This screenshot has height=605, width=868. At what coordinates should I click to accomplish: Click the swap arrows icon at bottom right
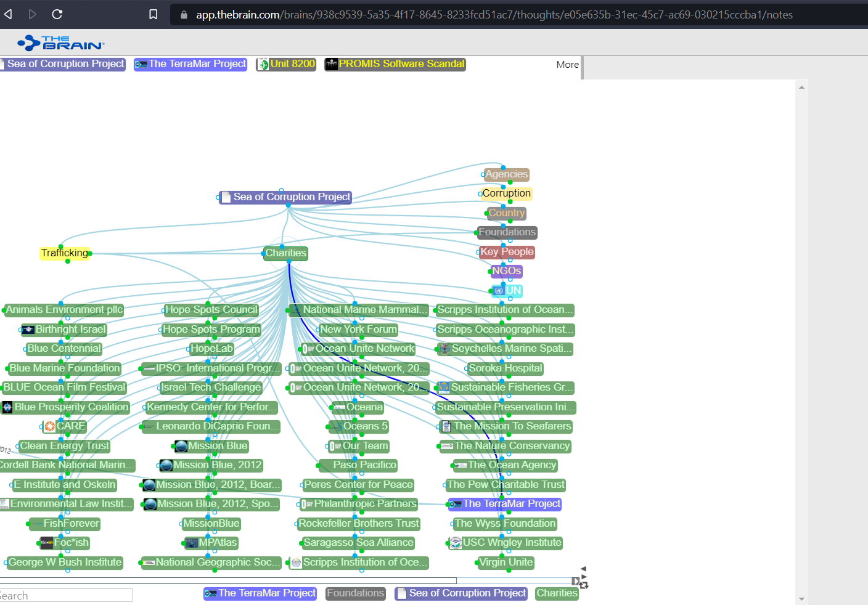point(584,585)
